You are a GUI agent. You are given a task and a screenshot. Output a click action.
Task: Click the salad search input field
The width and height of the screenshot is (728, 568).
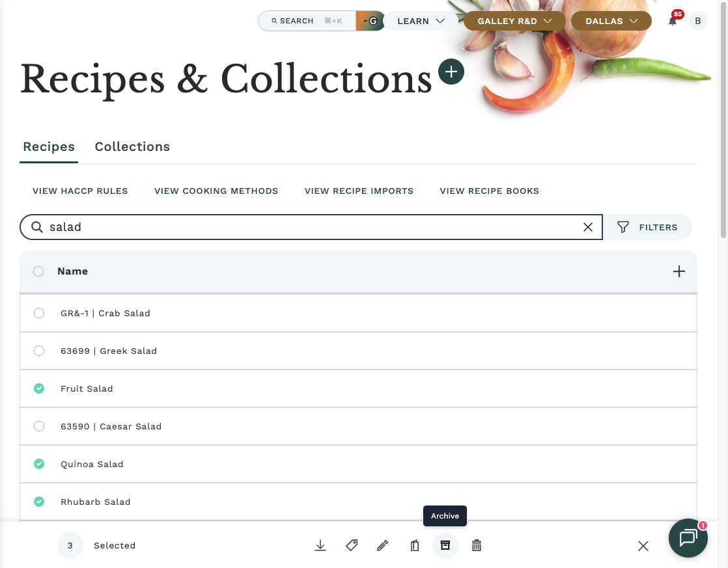[311, 227]
